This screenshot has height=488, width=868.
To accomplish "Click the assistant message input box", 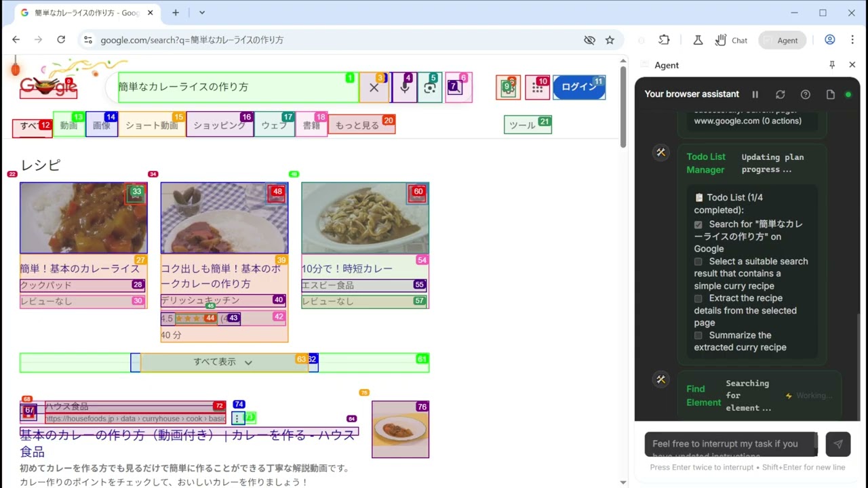I will 731,444.
